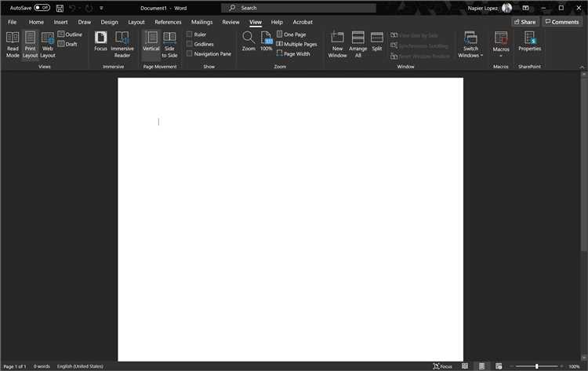This screenshot has width=588, height=371.
Task: Expand the Undo history dropdown arrow
Action: point(79,9)
